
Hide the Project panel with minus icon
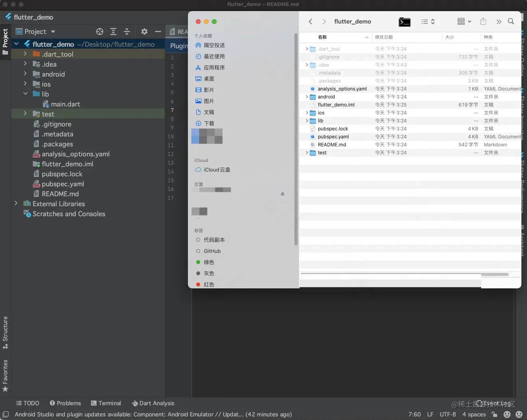(x=158, y=32)
